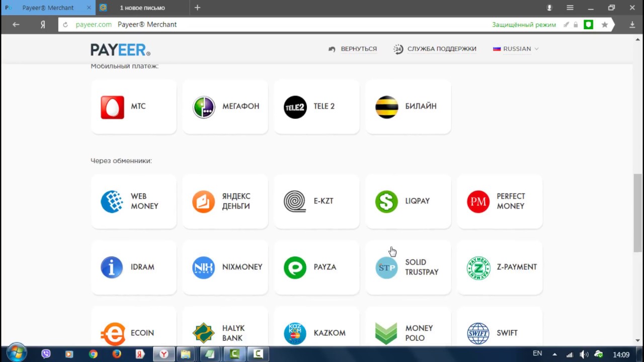Bookmark the page with star icon
644x362 pixels.
tap(605, 24)
